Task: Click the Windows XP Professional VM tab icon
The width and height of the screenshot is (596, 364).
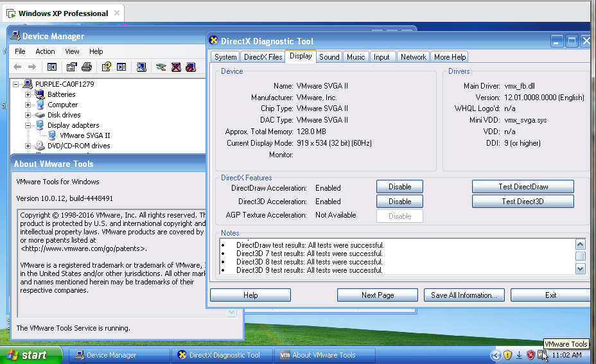Action: pos(11,13)
